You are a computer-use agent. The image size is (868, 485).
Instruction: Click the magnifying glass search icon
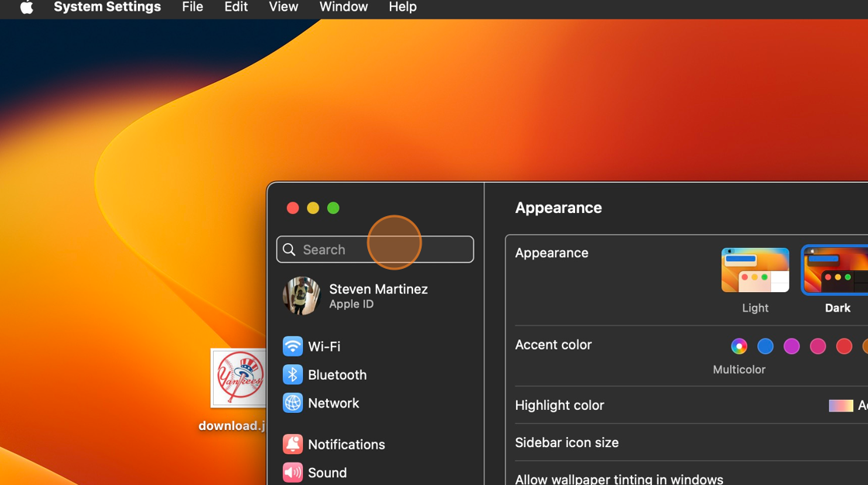(289, 249)
